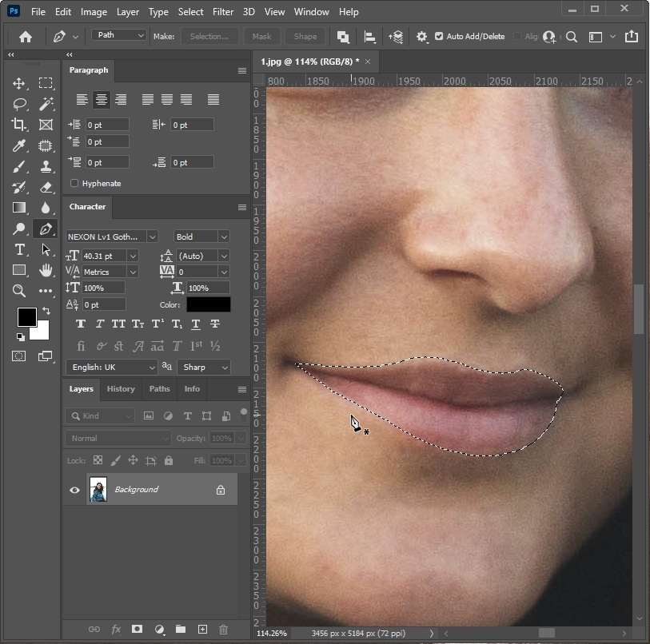Open the File menu
The image size is (650, 644).
[38, 12]
